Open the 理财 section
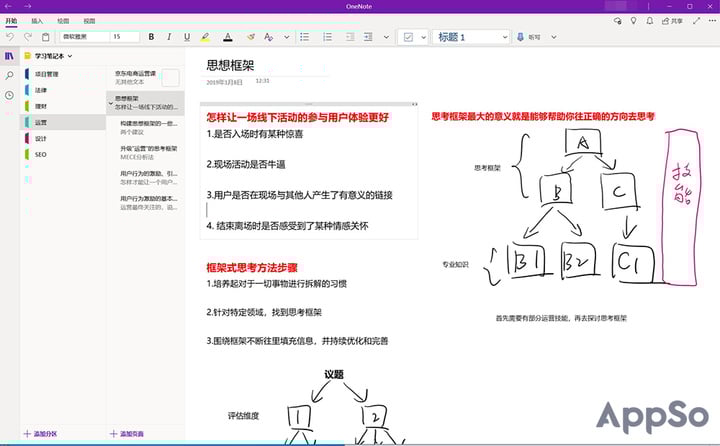Viewport: 720px width, 446px height. point(64,106)
